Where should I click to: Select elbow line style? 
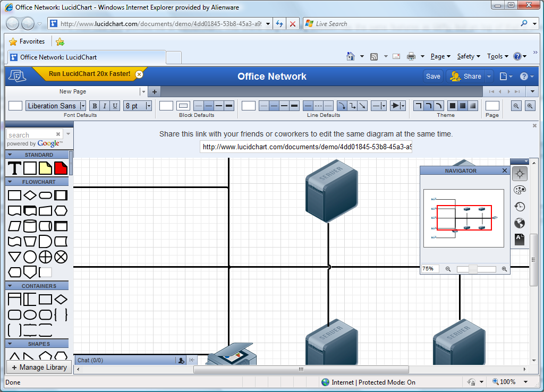pos(352,106)
